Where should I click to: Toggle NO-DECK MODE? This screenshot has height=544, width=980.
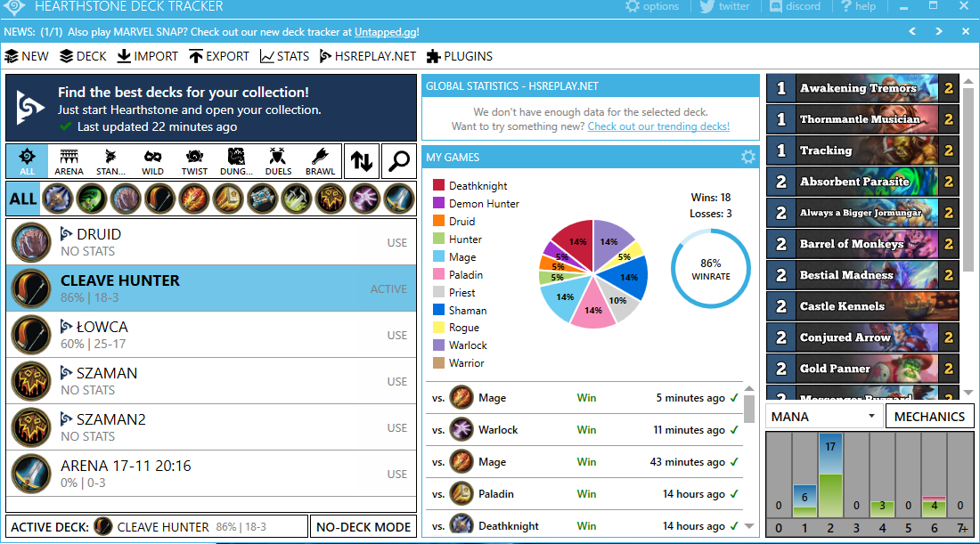click(x=363, y=527)
